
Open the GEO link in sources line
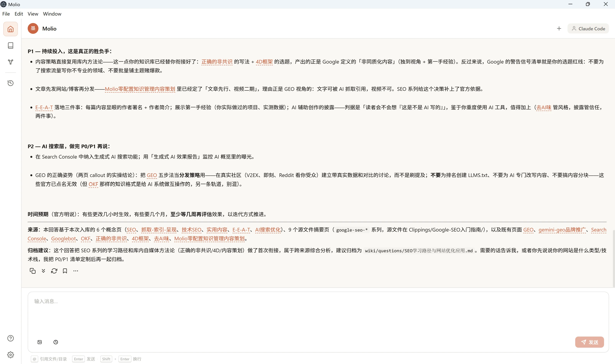[x=528, y=230]
